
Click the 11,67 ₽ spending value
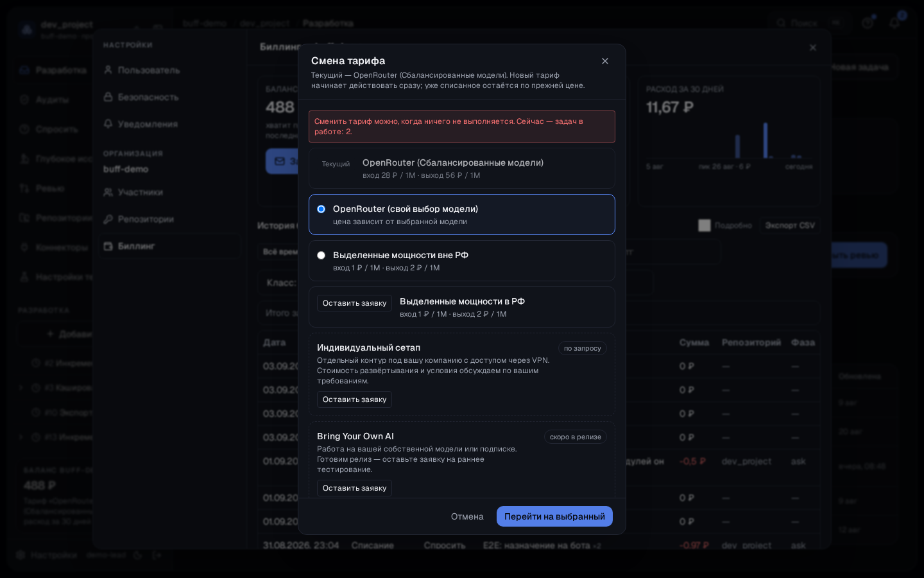coord(670,107)
